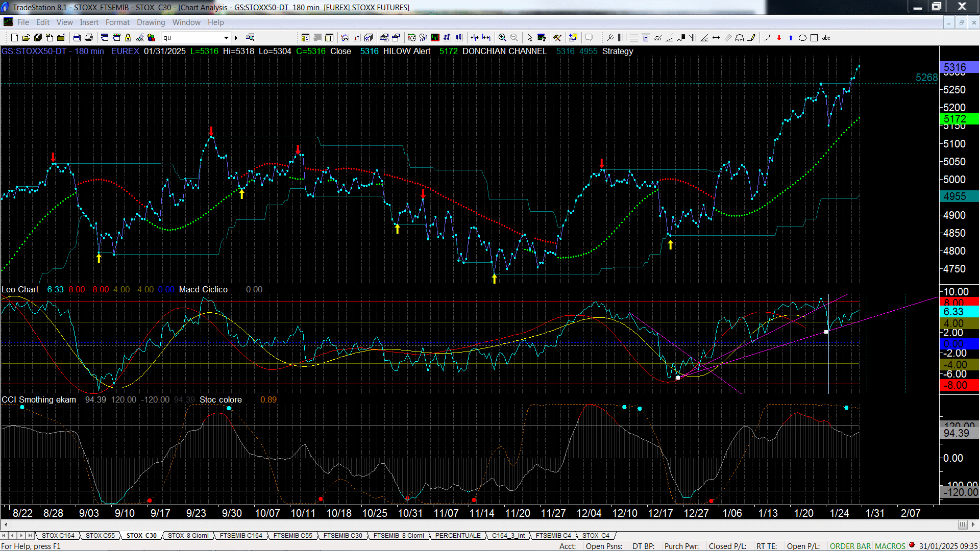Select the arc drawing tool

740,38
